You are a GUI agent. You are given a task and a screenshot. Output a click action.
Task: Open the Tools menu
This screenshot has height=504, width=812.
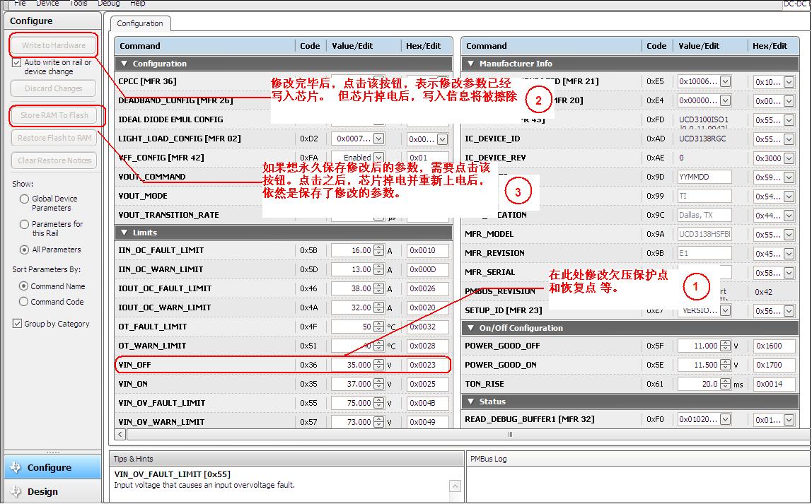79,3
